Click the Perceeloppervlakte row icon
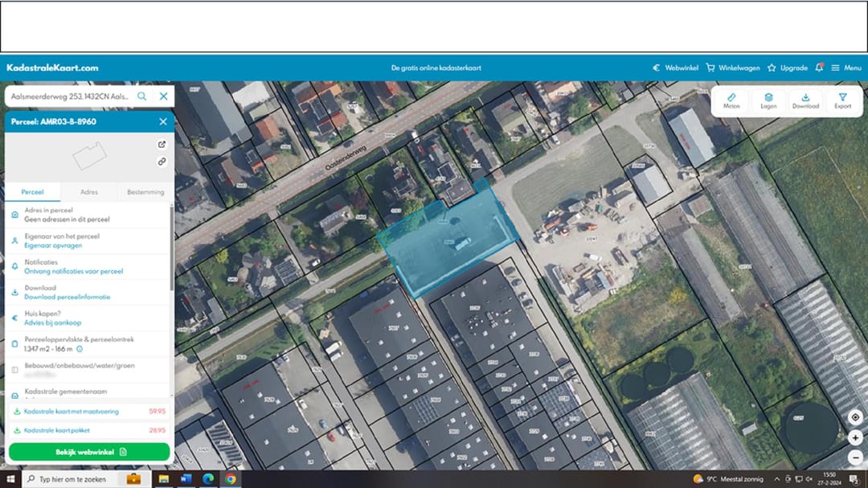The image size is (868, 488). 15,344
